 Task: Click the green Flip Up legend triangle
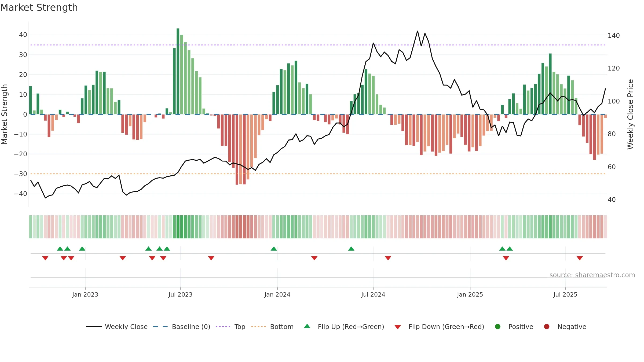click(x=307, y=326)
